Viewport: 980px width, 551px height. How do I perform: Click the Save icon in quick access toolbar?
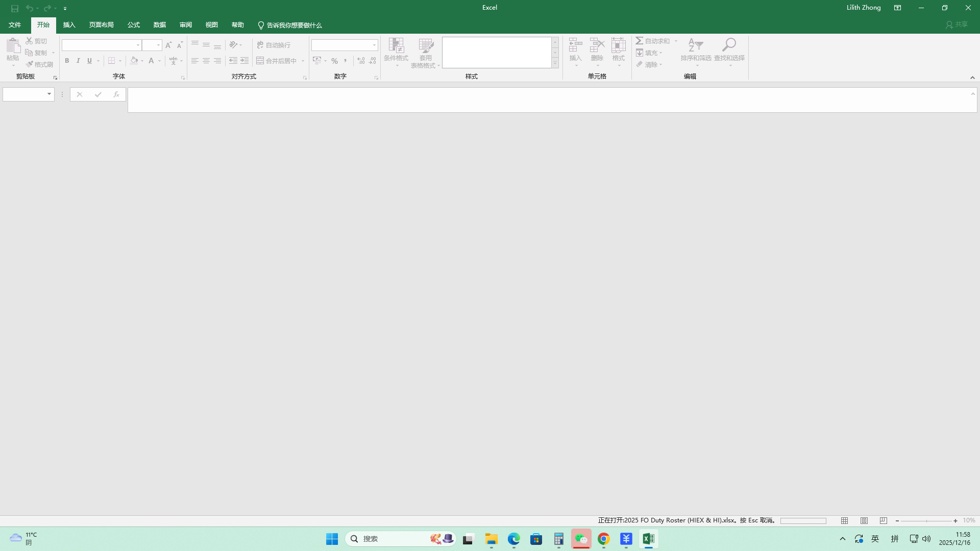14,8
